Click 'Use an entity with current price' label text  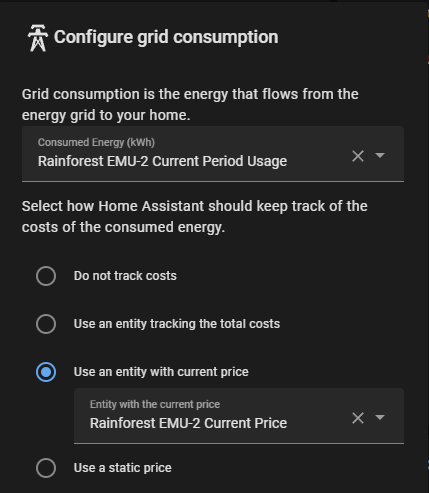tap(161, 372)
